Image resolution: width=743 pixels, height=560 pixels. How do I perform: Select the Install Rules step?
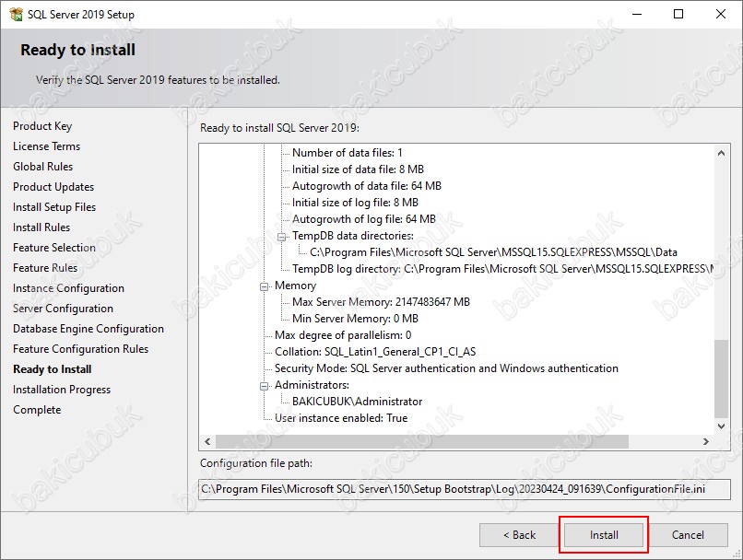pyautogui.click(x=41, y=227)
